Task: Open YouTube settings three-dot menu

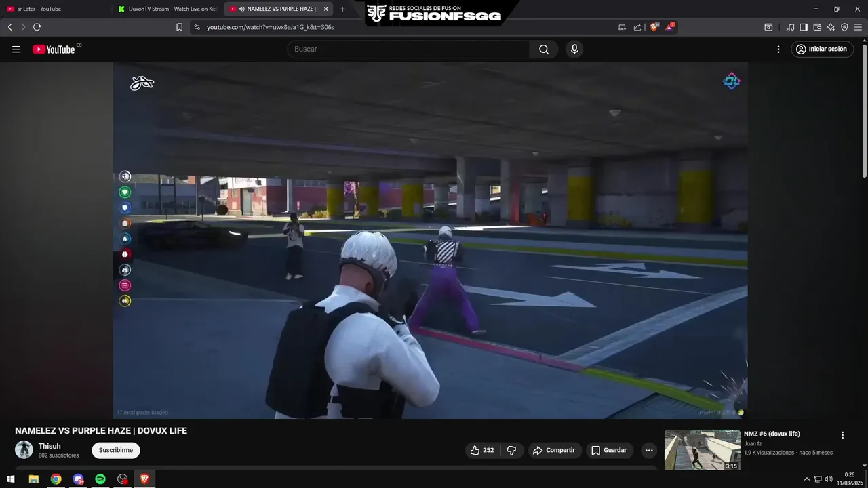Action: point(778,49)
